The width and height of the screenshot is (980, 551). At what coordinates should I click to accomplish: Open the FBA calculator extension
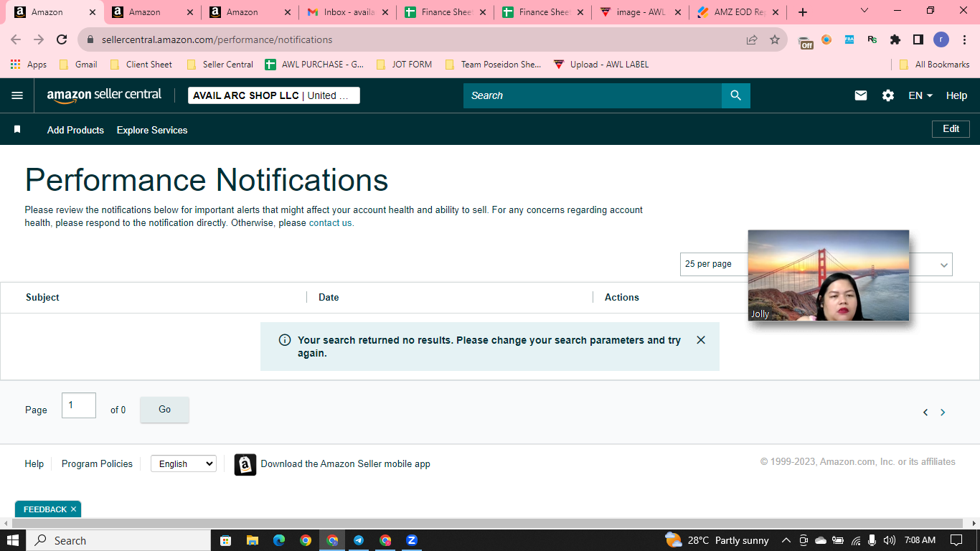pos(849,39)
